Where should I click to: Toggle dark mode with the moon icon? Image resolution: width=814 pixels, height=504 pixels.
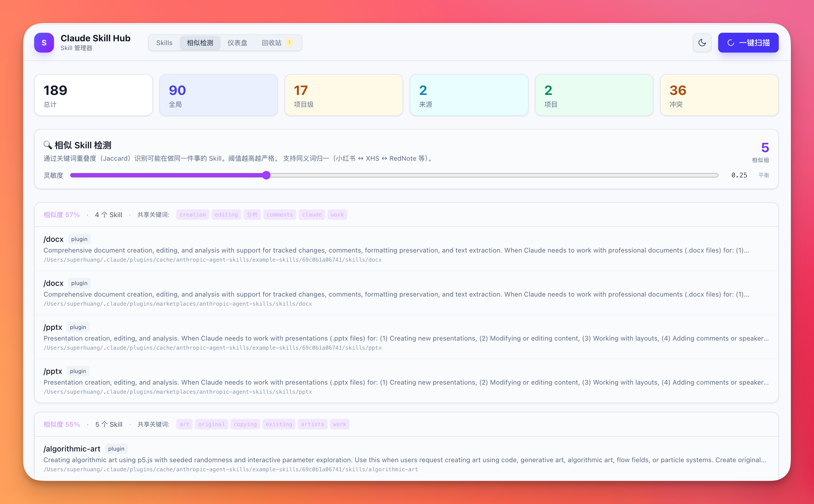(702, 43)
